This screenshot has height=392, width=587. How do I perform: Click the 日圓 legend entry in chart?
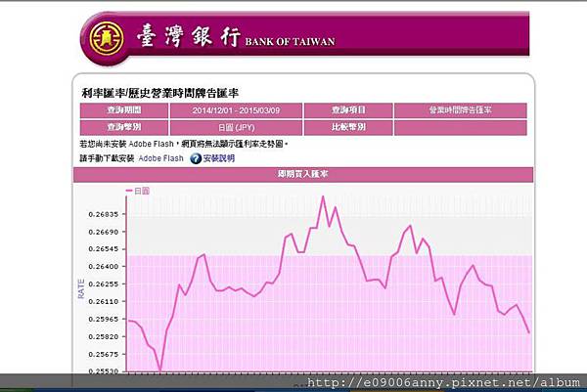coord(138,192)
